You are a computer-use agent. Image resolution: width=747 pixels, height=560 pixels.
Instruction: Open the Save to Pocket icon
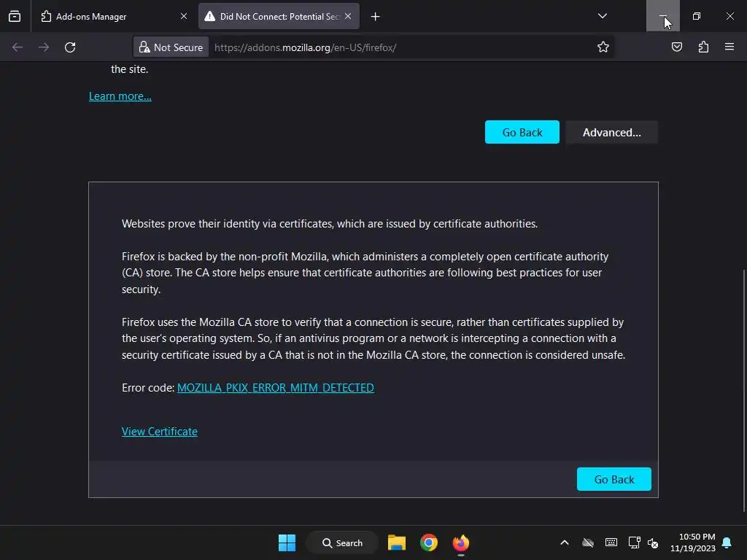676,47
